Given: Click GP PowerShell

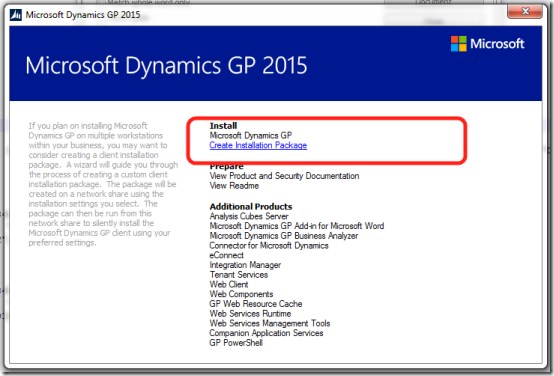Looking at the screenshot, I should pos(236,343).
